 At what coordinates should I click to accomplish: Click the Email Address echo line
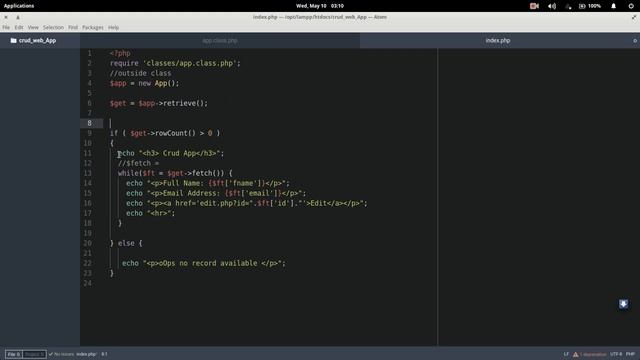point(216,193)
